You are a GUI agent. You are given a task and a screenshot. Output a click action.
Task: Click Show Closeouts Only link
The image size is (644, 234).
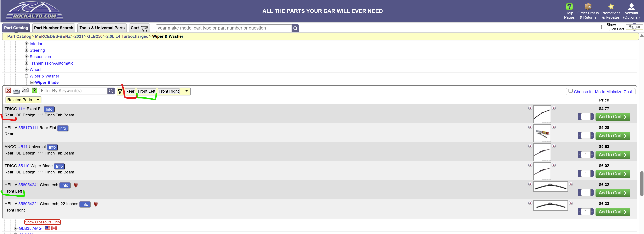pos(42,222)
